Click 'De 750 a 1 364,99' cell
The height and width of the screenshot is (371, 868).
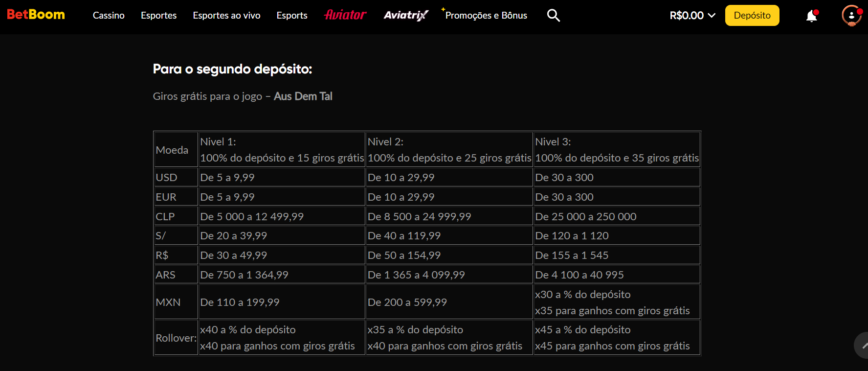282,275
